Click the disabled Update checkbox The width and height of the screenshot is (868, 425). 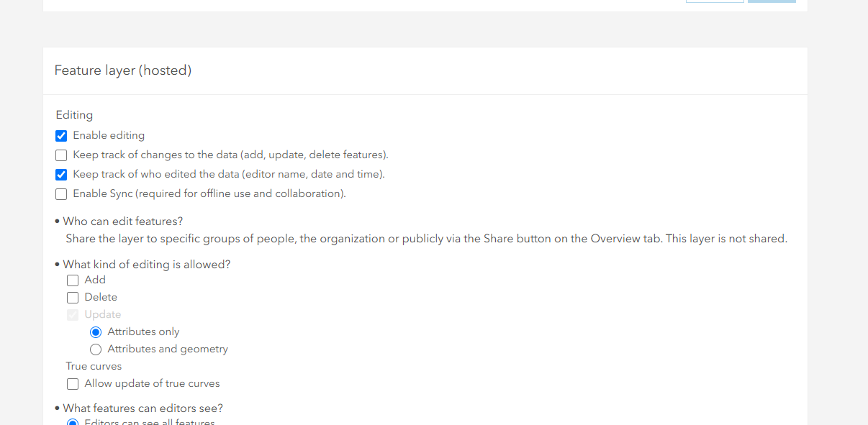click(x=73, y=314)
